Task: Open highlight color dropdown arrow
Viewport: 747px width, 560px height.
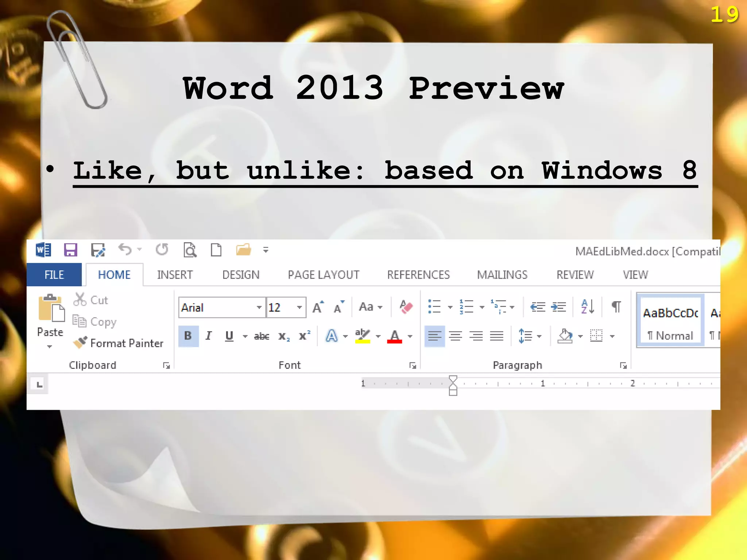Action: pyautogui.click(x=378, y=336)
